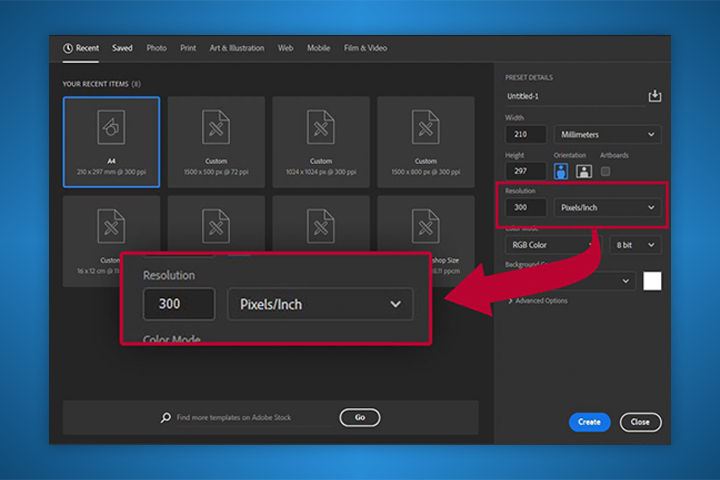Open the Saved tab
The height and width of the screenshot is (480, 720).
point(122,48)
